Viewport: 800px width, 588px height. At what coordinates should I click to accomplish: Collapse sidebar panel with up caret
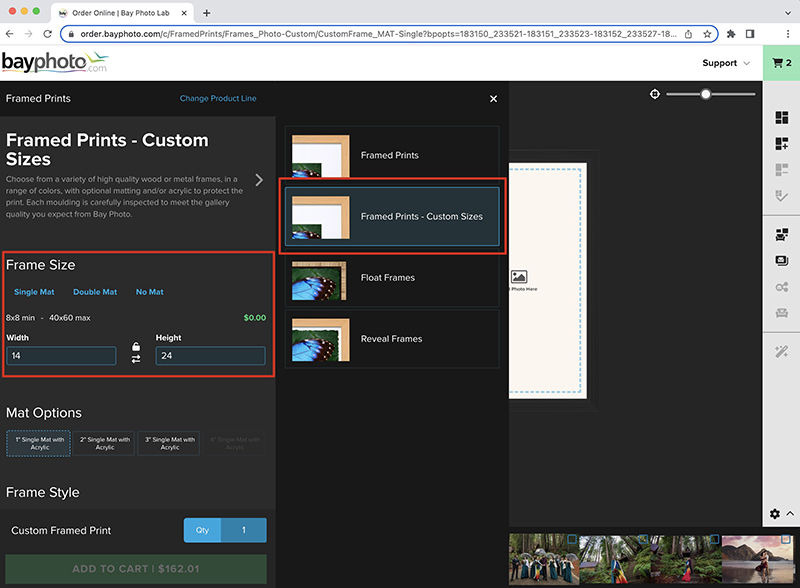(790, 513)
